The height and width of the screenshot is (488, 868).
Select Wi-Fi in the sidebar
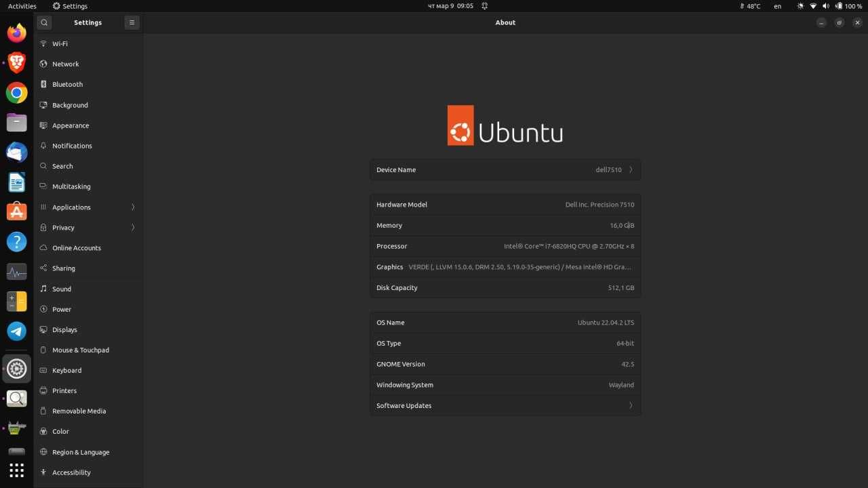(88, 43)
